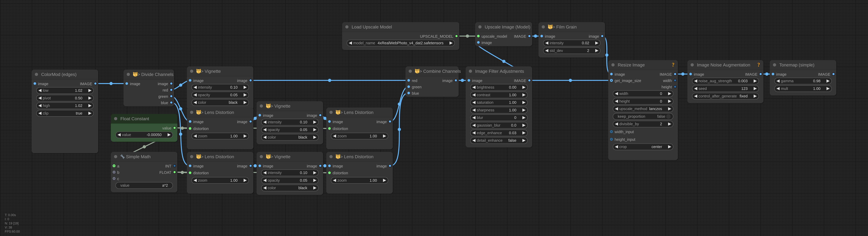Collapse the Resize Image node via its title dot
This screenshot has height=236, width=868.
(613, 65)
